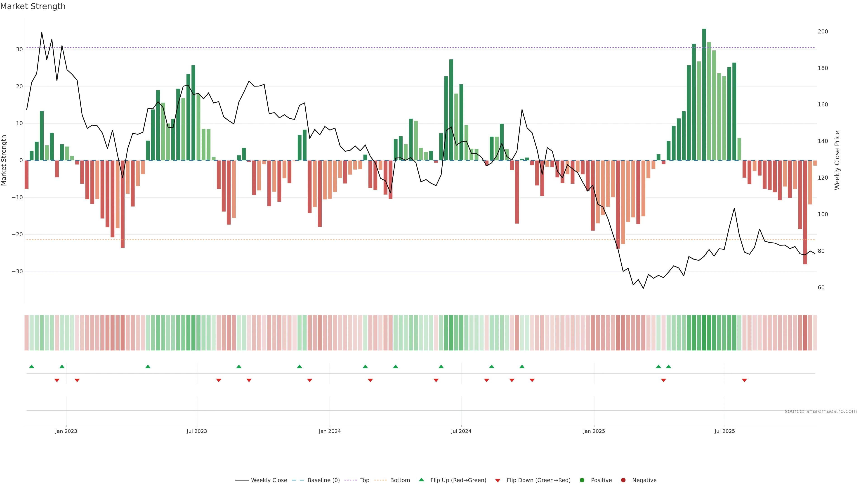This screenshot has width=868, height=488.
Task: Click the Positive green circle legend icon
Action: point(582,480)
